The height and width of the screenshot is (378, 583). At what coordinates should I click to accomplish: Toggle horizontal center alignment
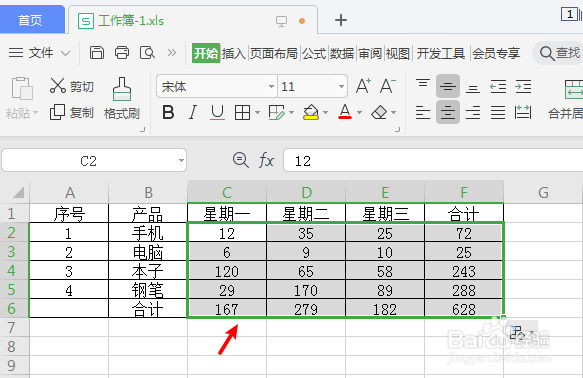pos(448,112)
